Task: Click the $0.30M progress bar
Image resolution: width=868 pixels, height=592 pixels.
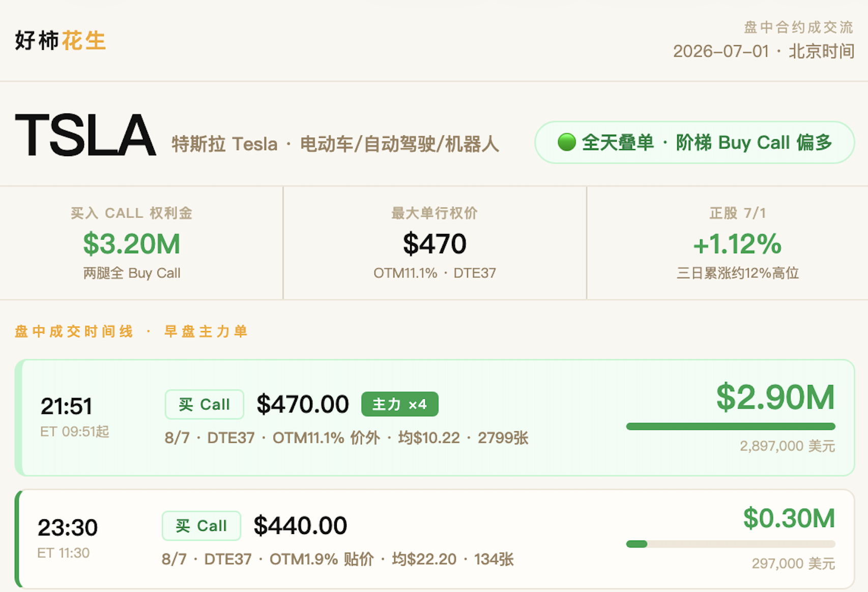Action: [x=731, y=544]
